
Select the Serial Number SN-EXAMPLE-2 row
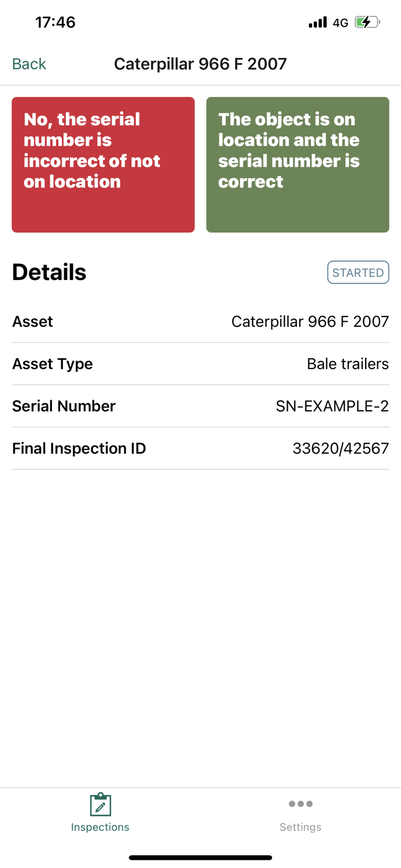[200, 406]
